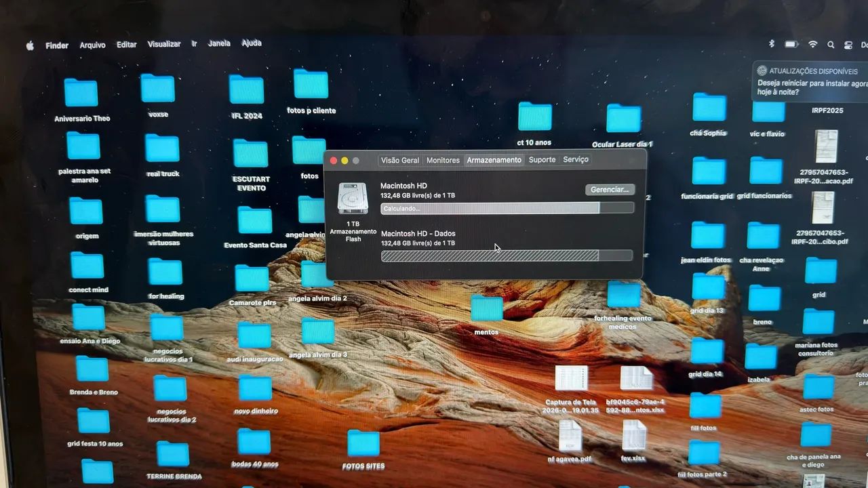
Task: Open the Ajuda menu
Action: [252, 43]
